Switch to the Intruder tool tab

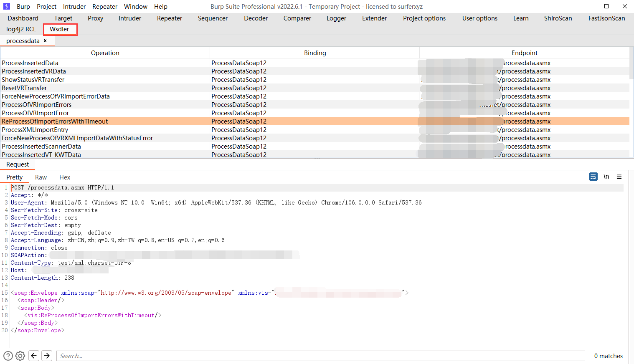pyautogui.click(x=130, y=18)
